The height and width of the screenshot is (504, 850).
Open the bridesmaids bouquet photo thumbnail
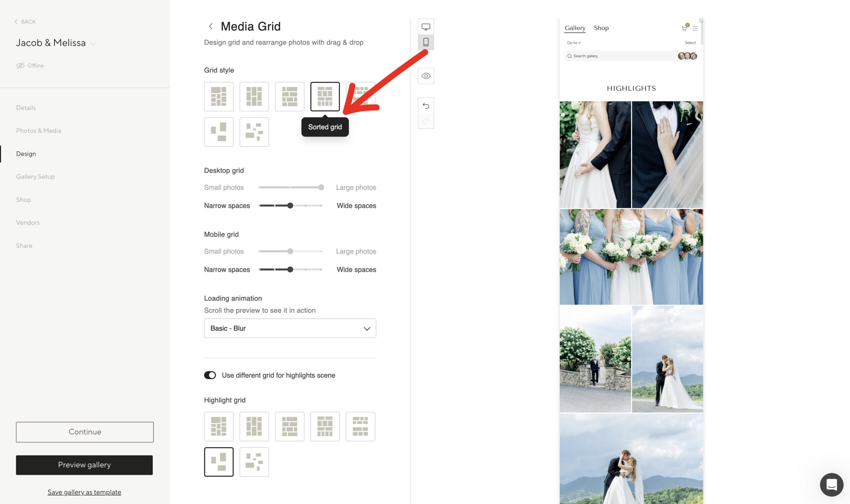click(631, 257)
